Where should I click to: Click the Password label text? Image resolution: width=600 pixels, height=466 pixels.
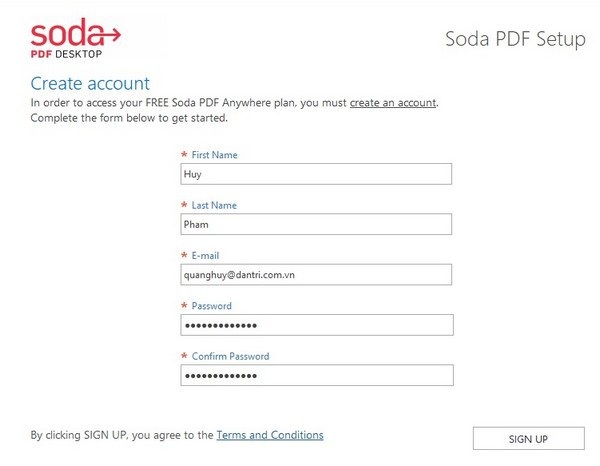(x=212, y=306)
